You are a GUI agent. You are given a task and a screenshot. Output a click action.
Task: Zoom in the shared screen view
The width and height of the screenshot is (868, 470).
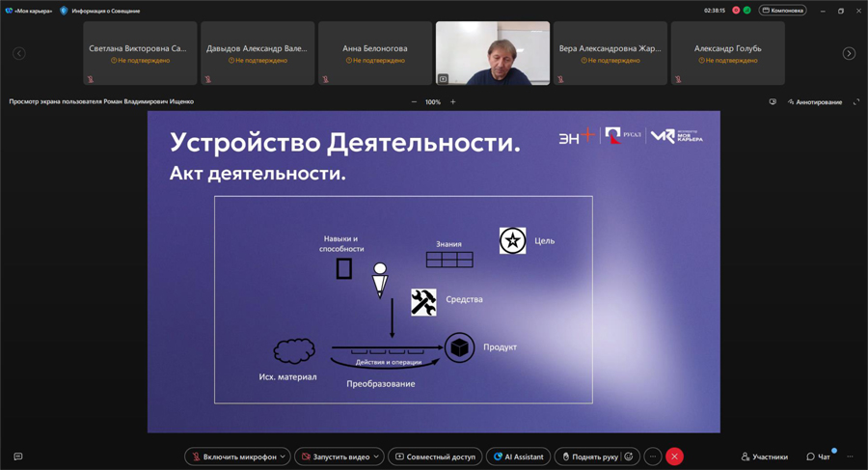pos(452,101)
